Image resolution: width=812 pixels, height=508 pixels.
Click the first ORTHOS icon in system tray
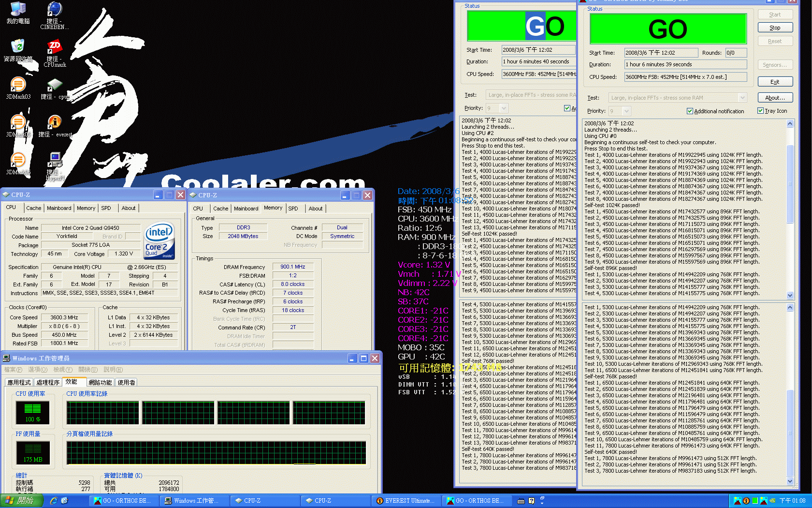coord(737,501)
